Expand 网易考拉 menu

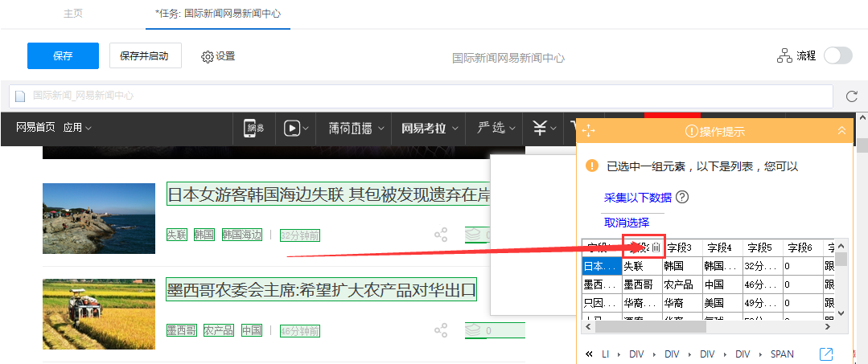coord(430,129)
